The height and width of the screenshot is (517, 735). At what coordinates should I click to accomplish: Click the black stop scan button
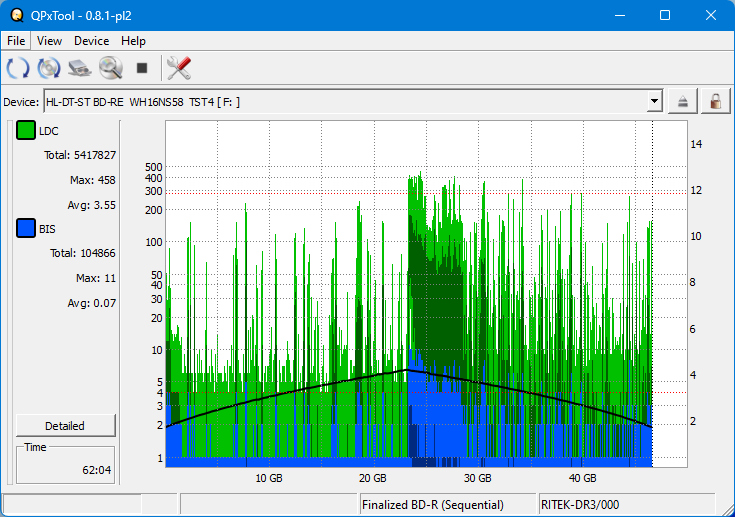click(142, 68)
